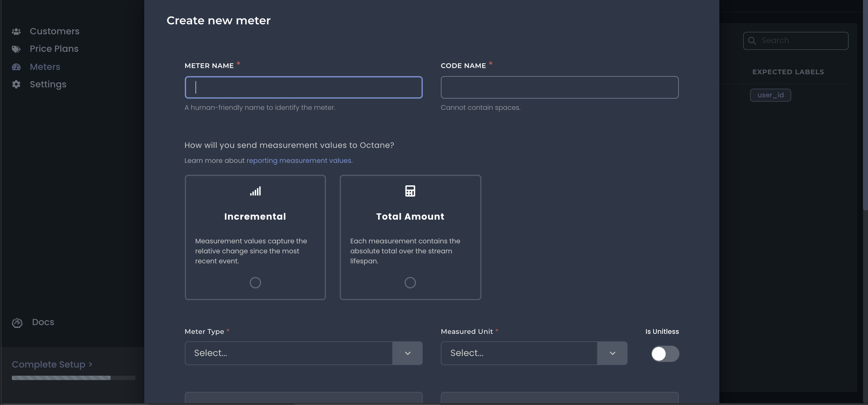The width and height of the screenshot is (868, 405).
Task: Go to Price Plans section
Action: (x=54, y=49)
